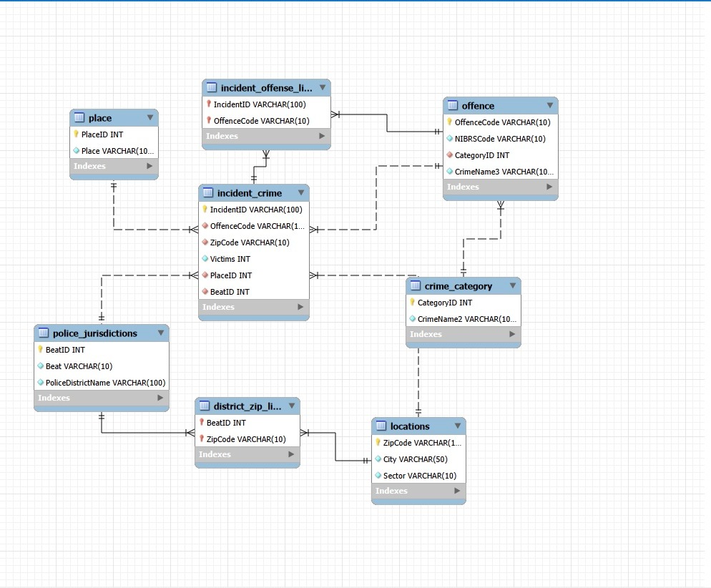Click the red key icon beside BeatID in district_zip_li...
Screen dimensions: 711x588
tap(201, 422)
